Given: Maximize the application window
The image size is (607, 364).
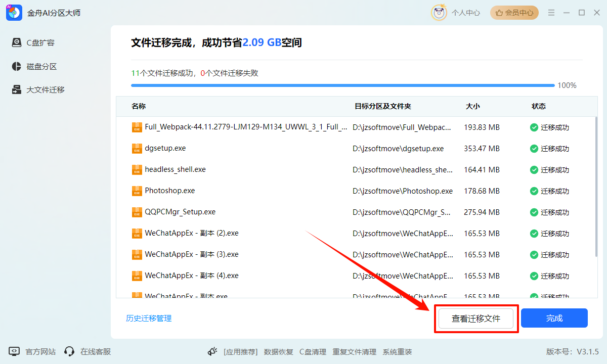Looking at the screenshot, I should coord(582,13).
